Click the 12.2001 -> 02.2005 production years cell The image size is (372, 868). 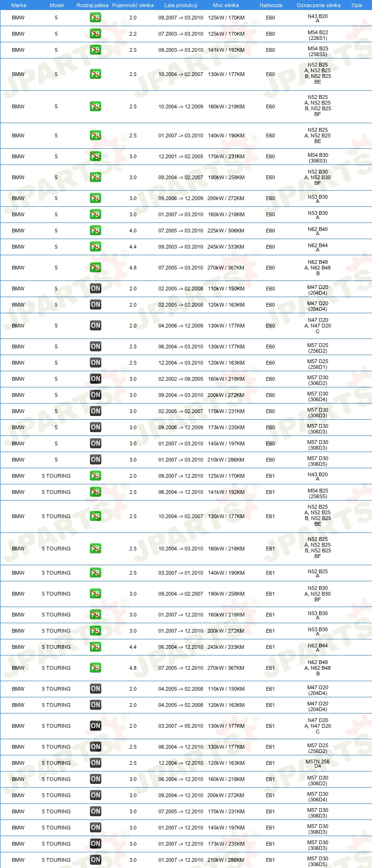pyautogui.click(x=181, y=156)
